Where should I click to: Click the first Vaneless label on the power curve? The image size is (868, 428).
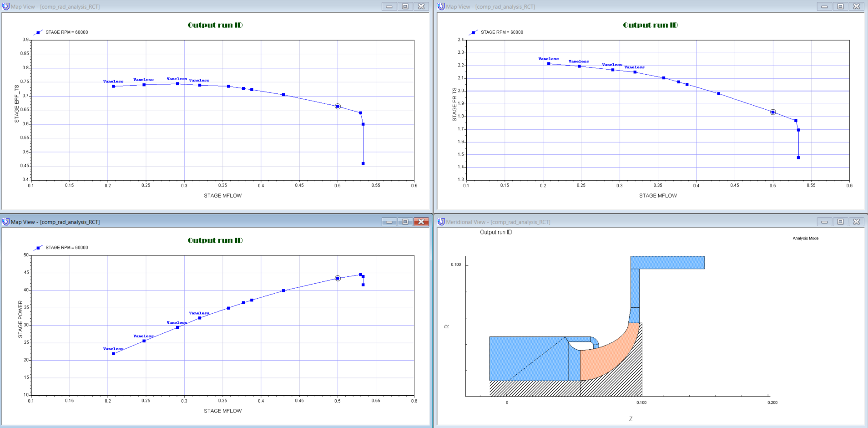coord(113,349)
